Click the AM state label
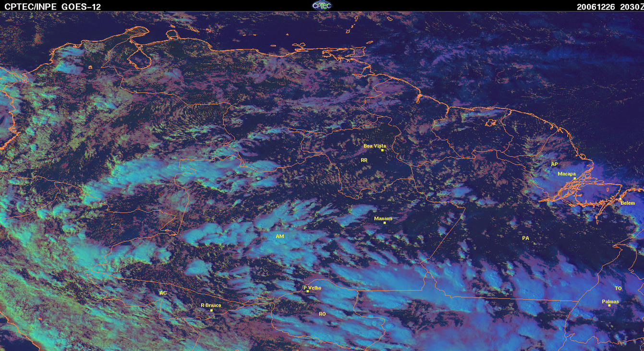The image size is (644, 351). [x=280, y=237]
